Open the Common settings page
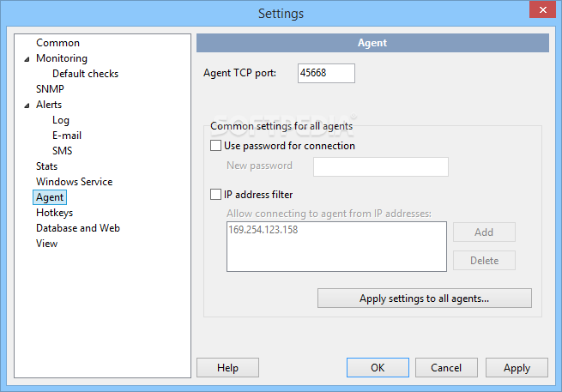 [x=57, y=43]
